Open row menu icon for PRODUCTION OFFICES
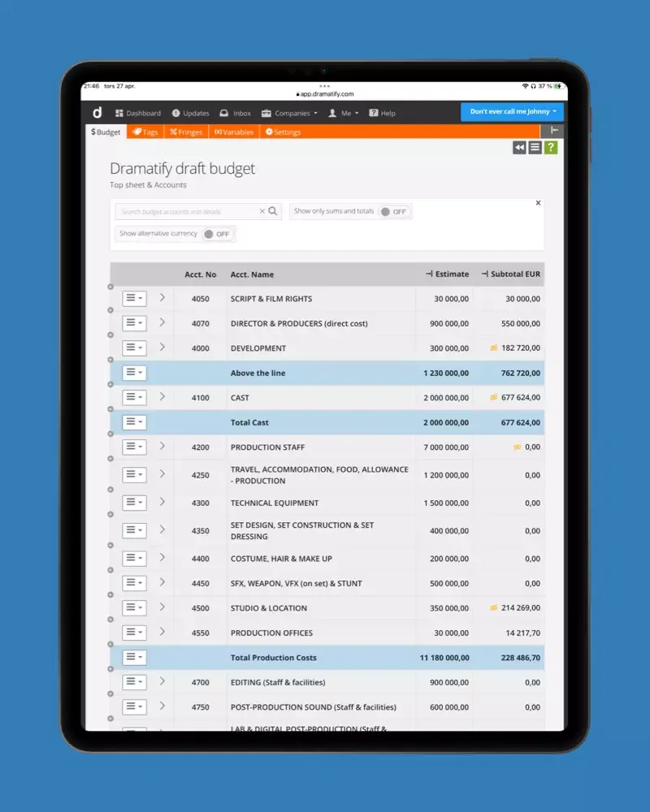Screen dimensions: 650x812 click(134, 633)
